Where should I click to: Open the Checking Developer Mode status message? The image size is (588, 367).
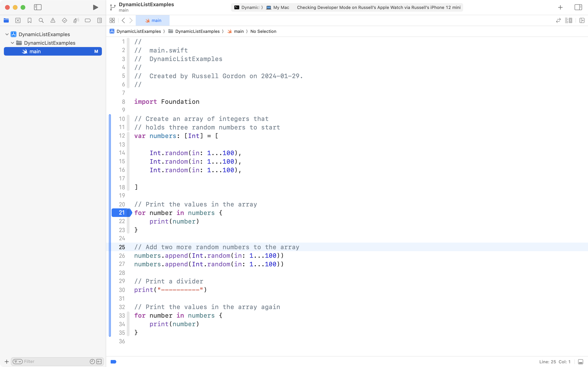pyautogui.click(x=379, y=7)
